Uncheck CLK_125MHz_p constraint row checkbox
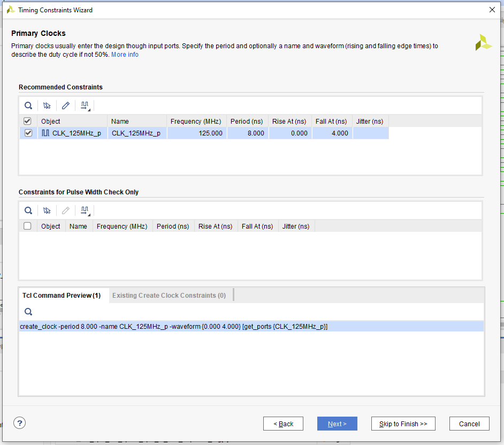Viewport: 504px width, 445px height. [28, 133]
